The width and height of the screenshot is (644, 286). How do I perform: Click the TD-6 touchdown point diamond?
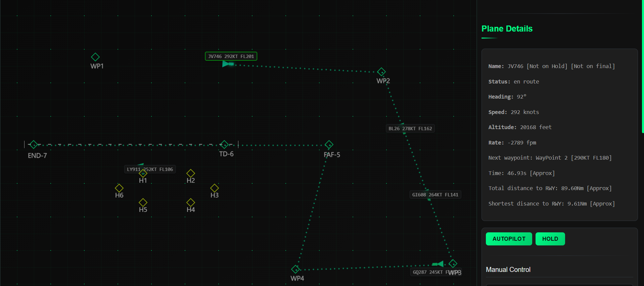click(x=224, y=145)
